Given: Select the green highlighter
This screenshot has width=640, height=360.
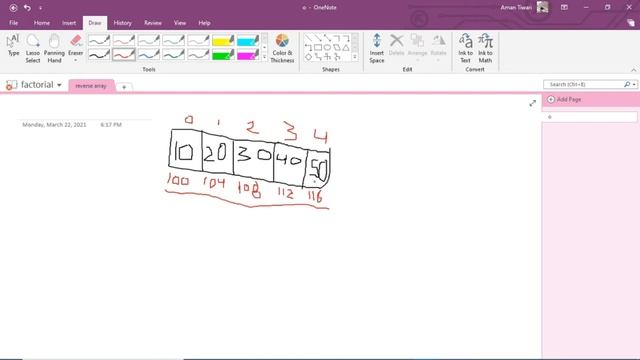Looking at the screenshot, I should (223, 54).
